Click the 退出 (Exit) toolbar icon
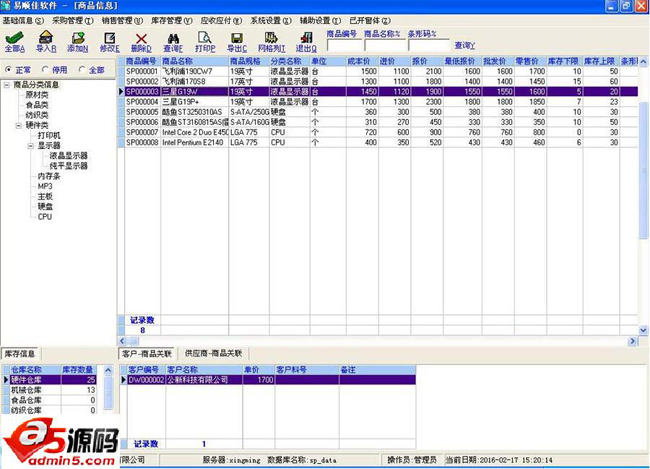650x469 pixels. tap(306, 41)
